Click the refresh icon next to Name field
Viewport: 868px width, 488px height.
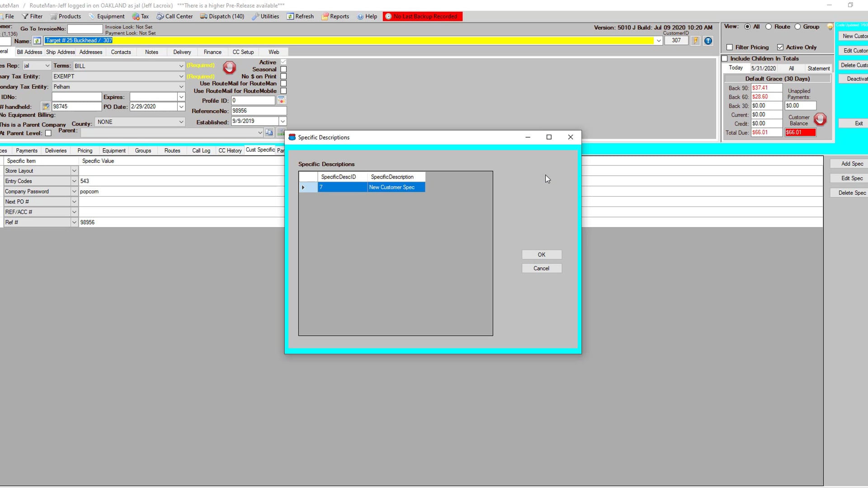37,41
